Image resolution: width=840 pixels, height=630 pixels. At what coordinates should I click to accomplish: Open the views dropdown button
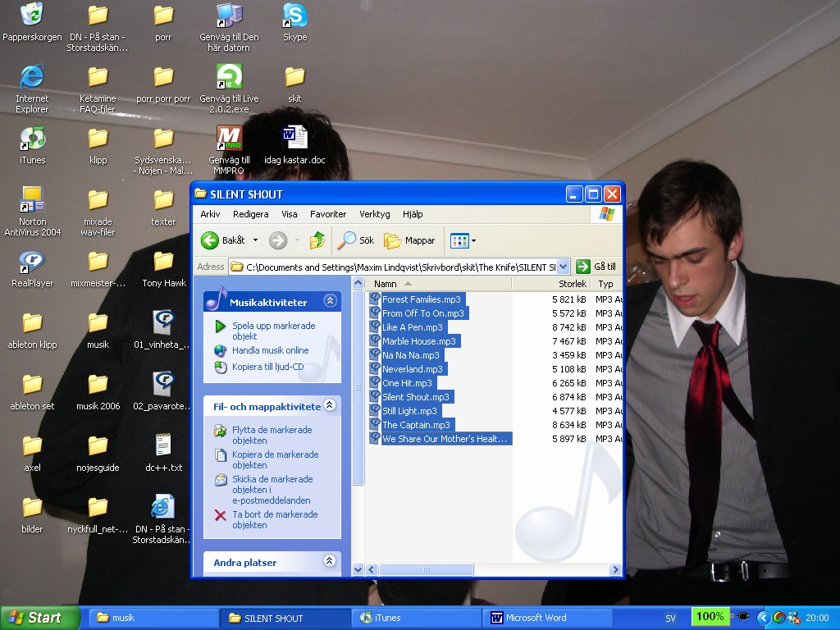(x=463, y=240)
